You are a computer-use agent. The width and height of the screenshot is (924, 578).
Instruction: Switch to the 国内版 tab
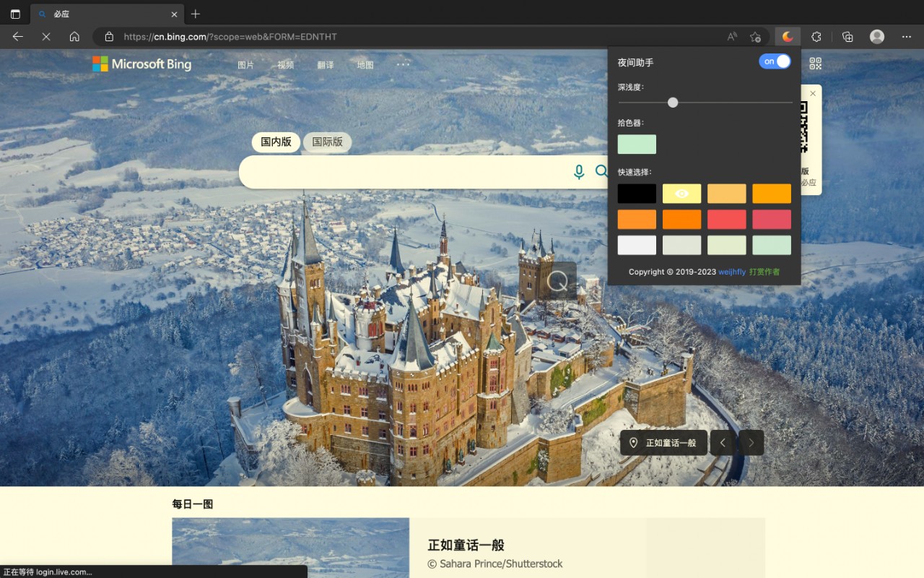click(x=276, y=142)
